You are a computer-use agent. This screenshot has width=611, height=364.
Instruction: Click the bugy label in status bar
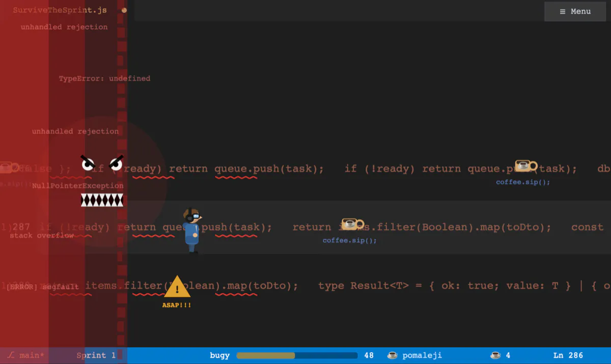click(x=219, y=355)
